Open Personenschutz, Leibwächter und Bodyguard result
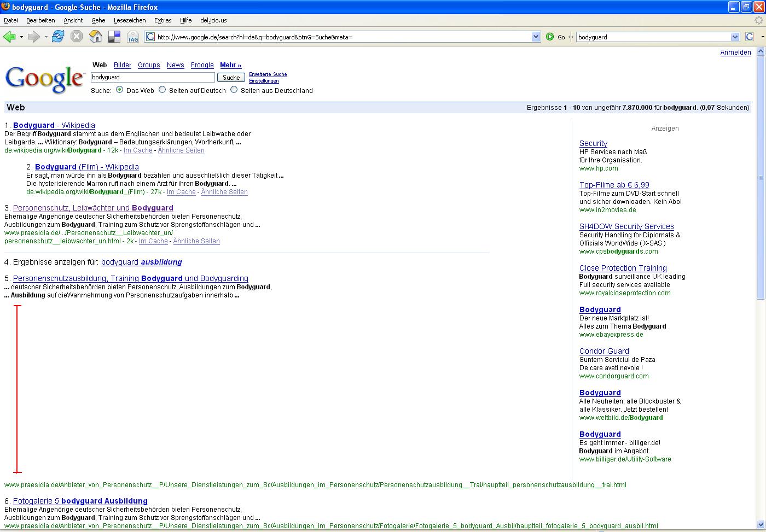Screen dimensions: 766x532 point(93,208)
